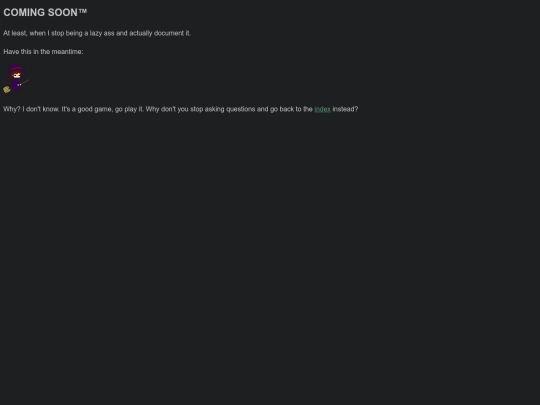
Task: Click 'go play it' text
Action: [129, 109]
